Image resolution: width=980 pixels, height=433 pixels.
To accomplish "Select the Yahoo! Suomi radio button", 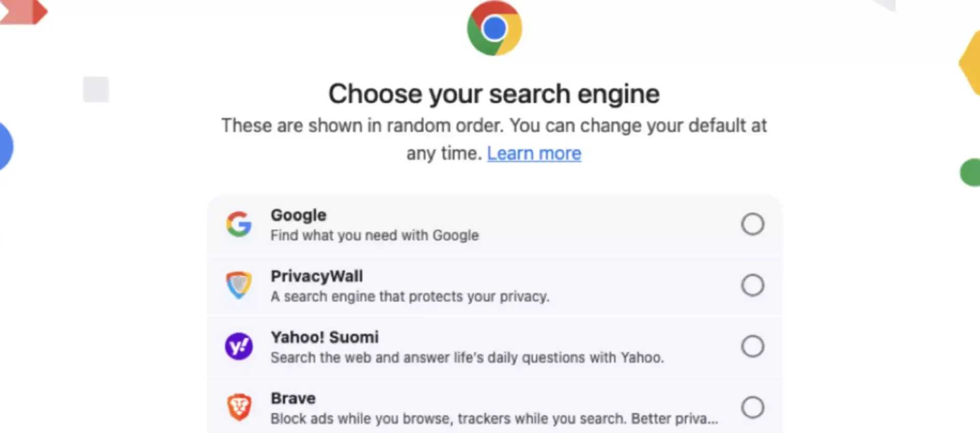I will (x=753, y=346).
